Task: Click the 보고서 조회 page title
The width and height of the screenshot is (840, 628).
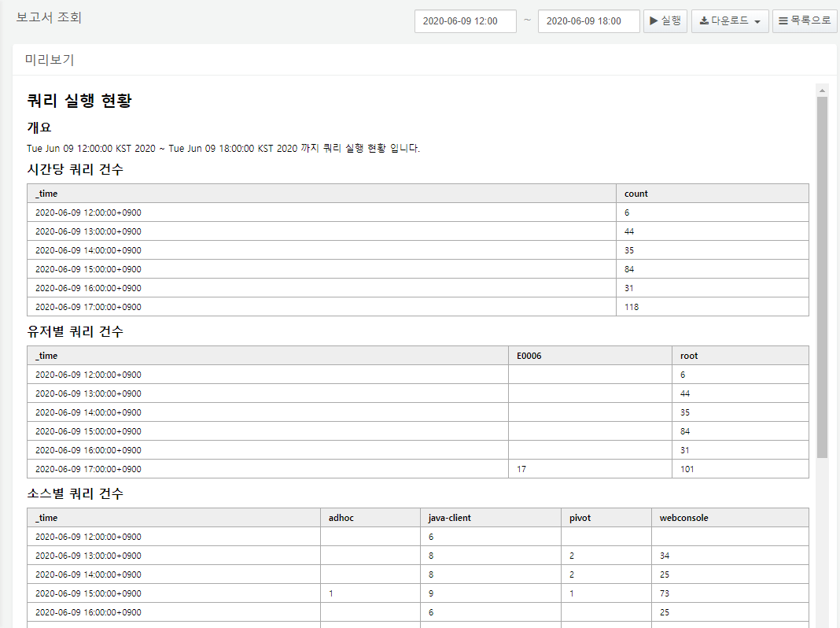Action: (49, 17)
